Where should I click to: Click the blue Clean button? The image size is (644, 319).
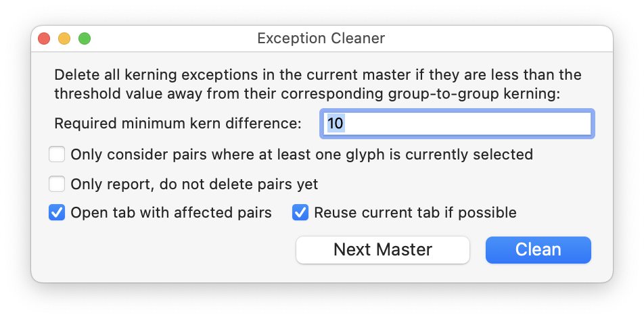(x=538, y=249)
